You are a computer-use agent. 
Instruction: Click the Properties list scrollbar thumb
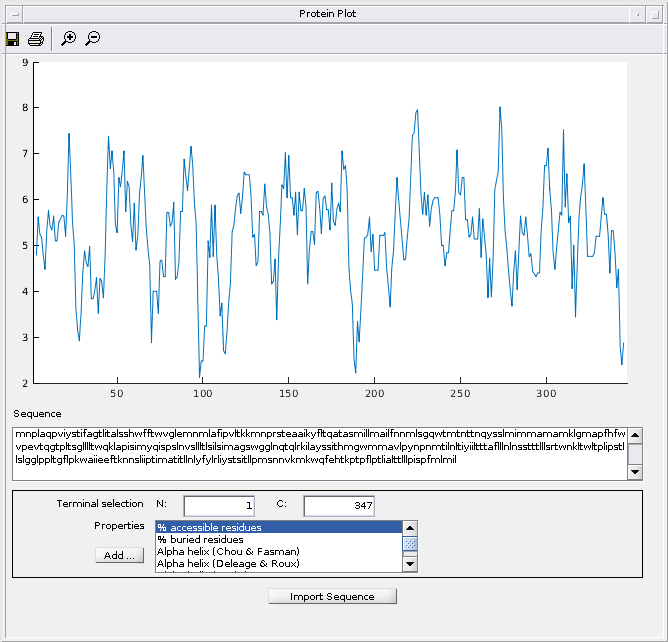[x=409, y=544]
